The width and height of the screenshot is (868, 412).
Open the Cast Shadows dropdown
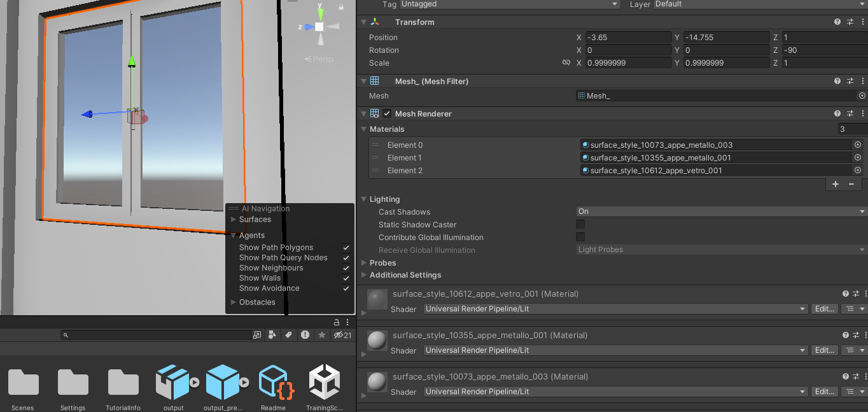pos(719,211)
